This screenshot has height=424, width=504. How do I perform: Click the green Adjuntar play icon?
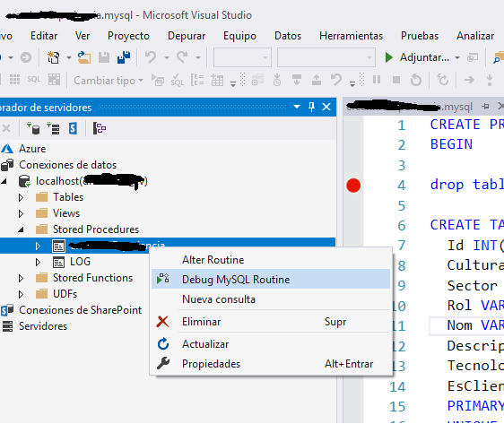(389, 57)
